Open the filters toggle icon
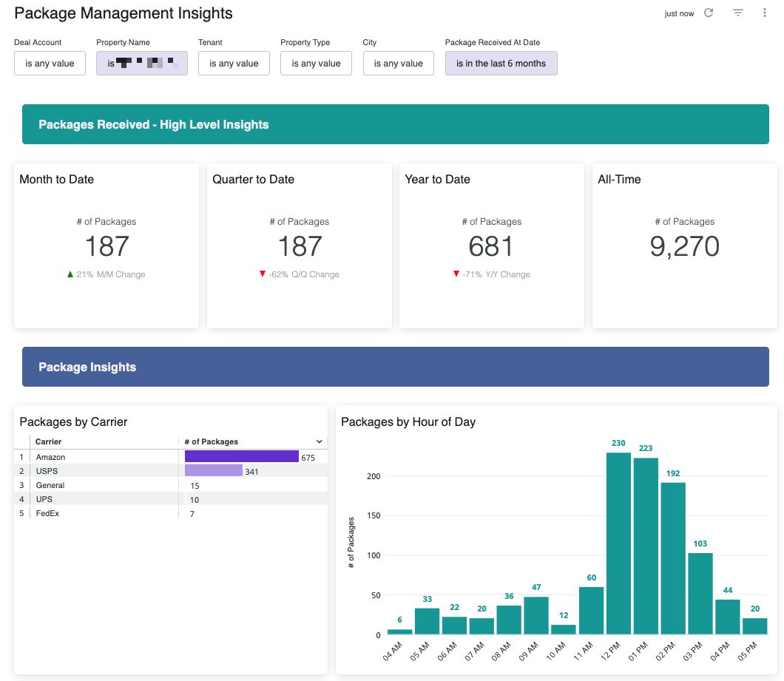Image resolution: width=784 pixels, height=681 pixels. point(737,13)
